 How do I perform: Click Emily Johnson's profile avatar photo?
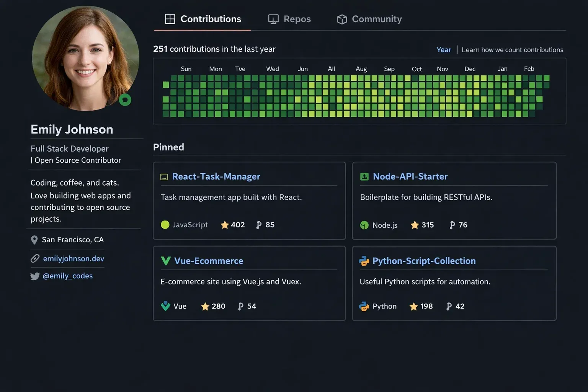coord(85,58)
